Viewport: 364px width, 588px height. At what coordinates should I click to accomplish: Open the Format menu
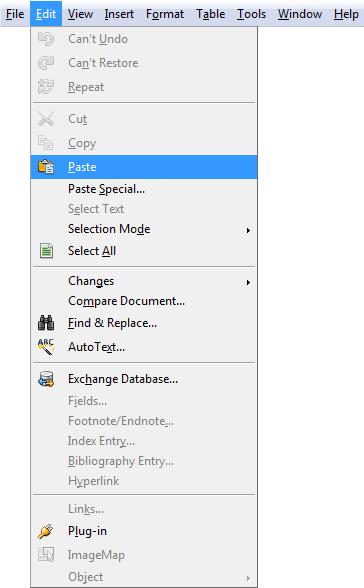[x=165, y=14]
